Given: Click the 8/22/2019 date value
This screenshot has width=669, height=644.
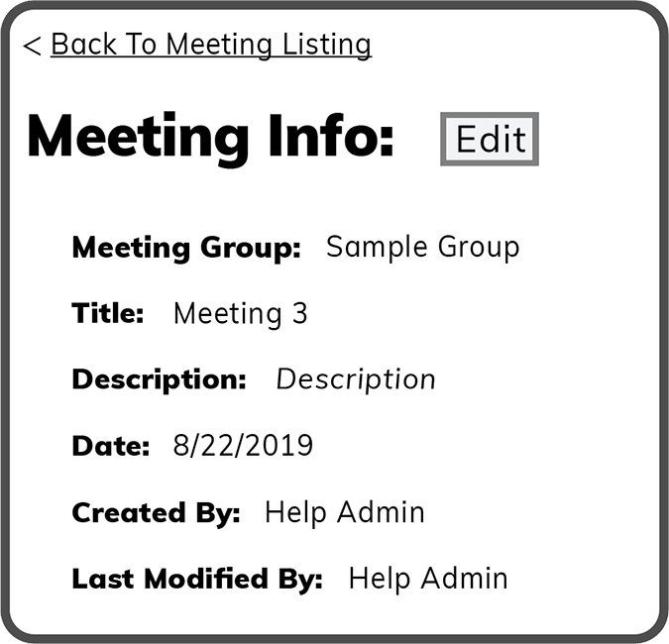Looking at the screenshot, I should [243, 446].
